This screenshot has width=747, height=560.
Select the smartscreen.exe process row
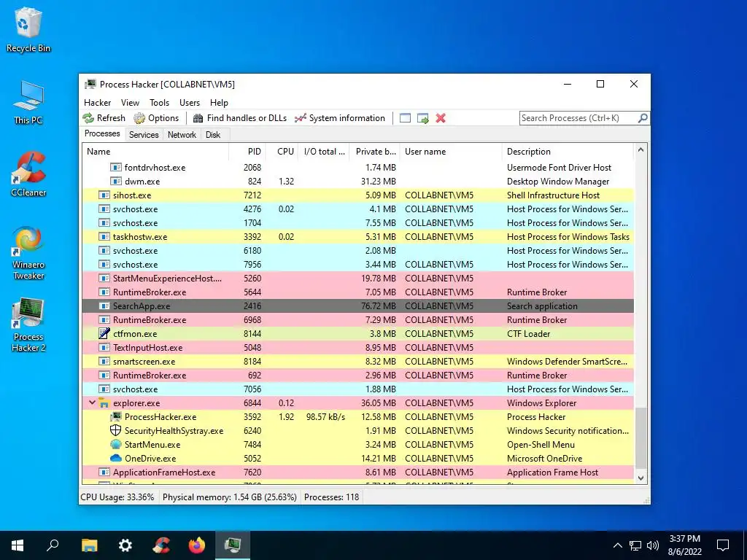[x=357, y=362]
